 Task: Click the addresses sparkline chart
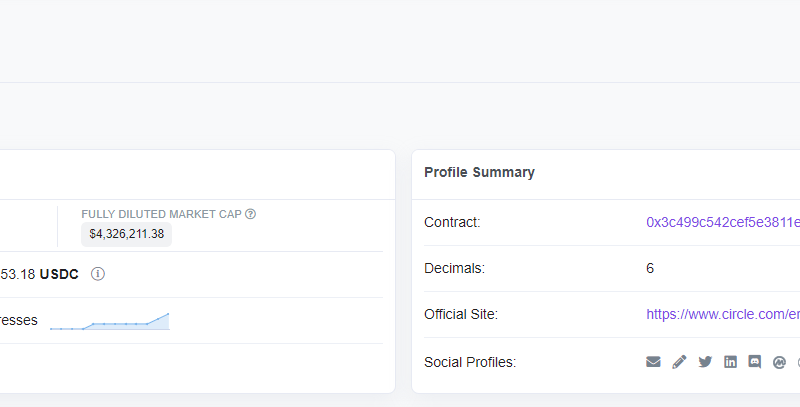click(110, 321)
